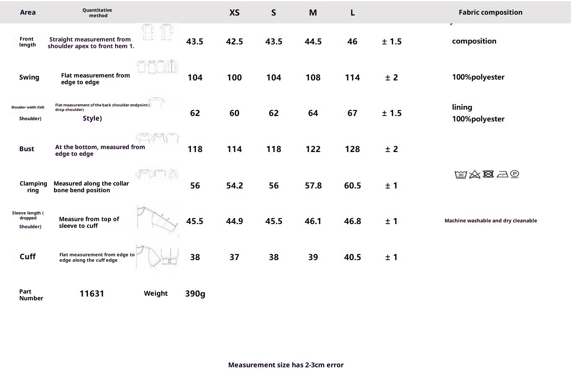Click the Clamping ring XS value 54.2

(234, 186)
